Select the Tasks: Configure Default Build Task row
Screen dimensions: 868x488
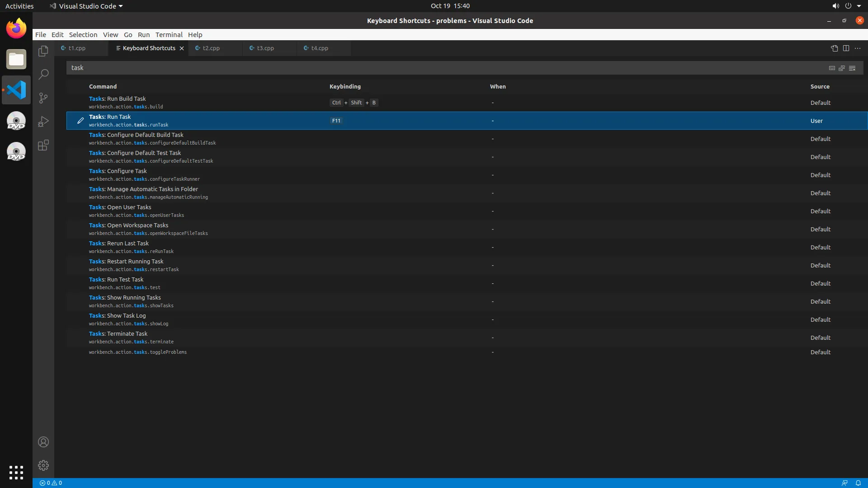(467, 139)
